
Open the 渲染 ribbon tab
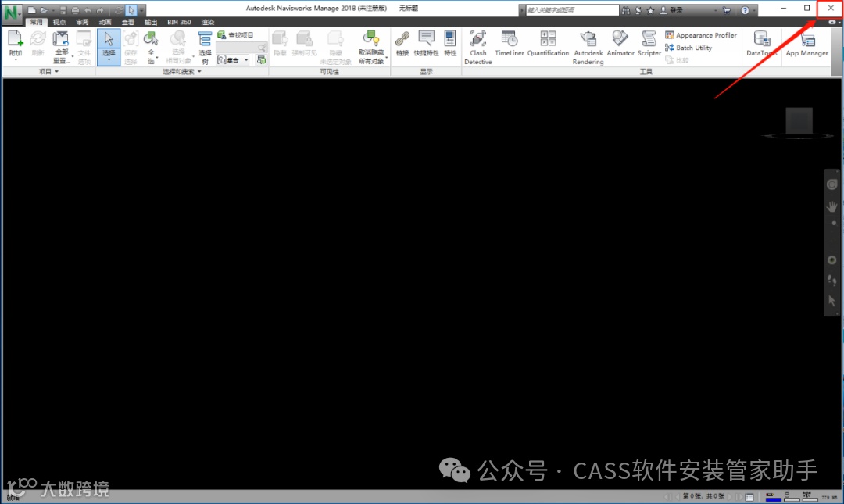pos(208,22)
